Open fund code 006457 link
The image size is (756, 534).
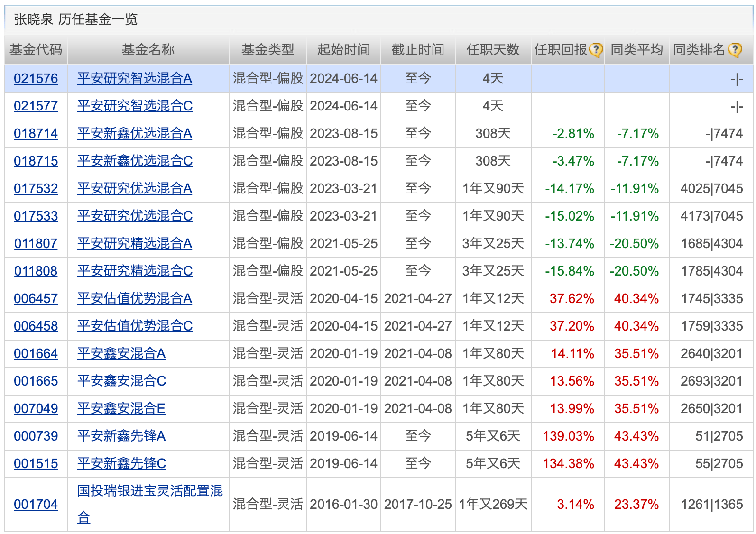tap(36, 298)
